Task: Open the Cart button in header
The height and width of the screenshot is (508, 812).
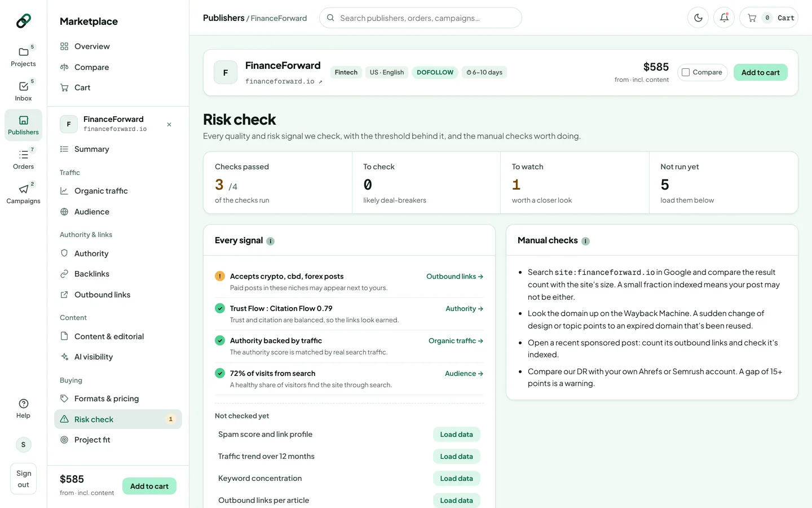Action: click(769, 17)
